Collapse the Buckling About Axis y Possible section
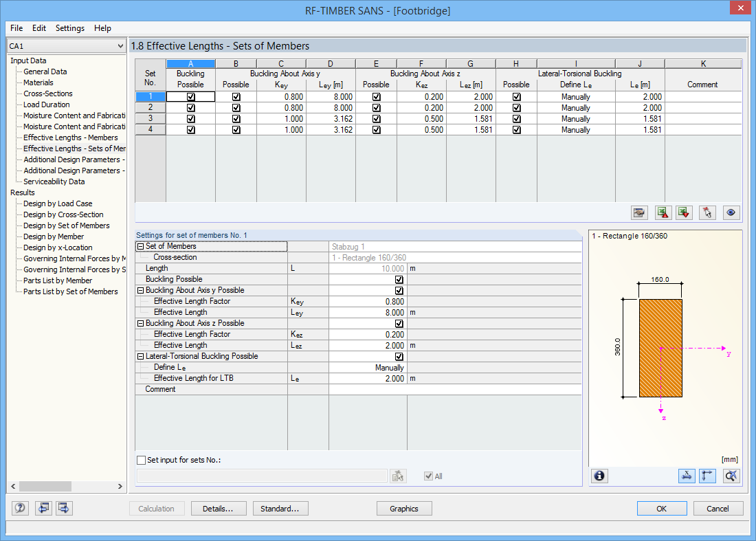 click(x=140, y=289)
